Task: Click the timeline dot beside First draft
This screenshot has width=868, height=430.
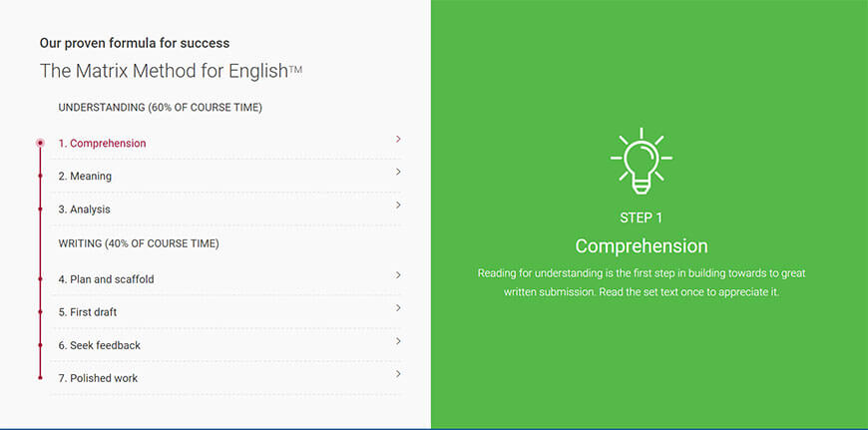Action: click(40, 312)
